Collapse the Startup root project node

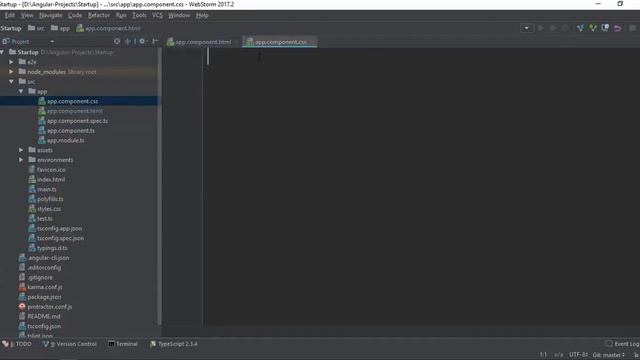2,52
